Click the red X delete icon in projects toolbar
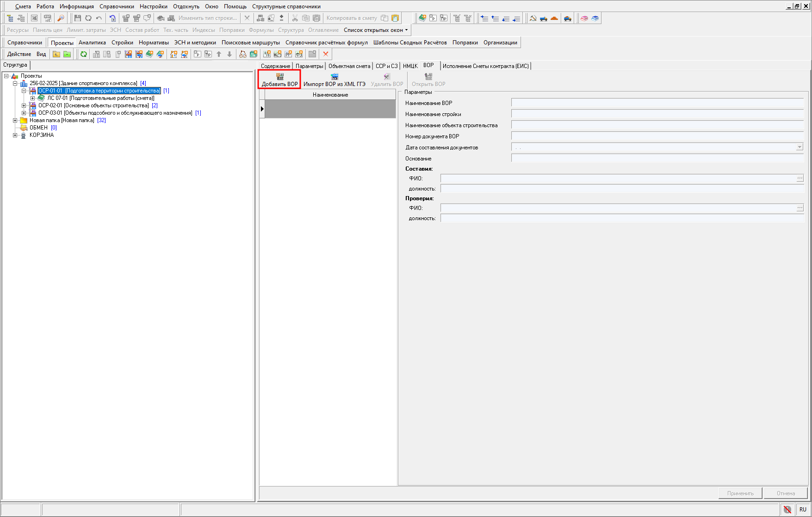The height and width of the screenshot is (517, 812). [326, 54]
